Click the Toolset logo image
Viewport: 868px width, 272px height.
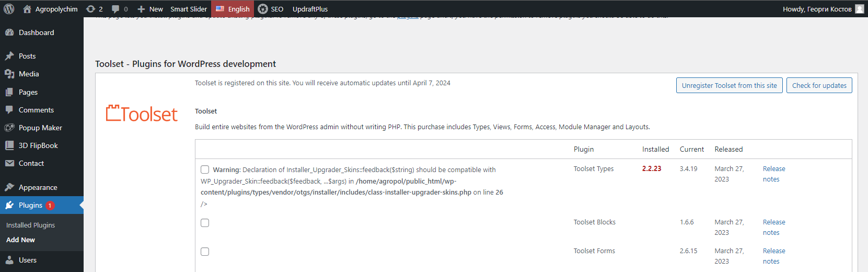pos(142,114)
